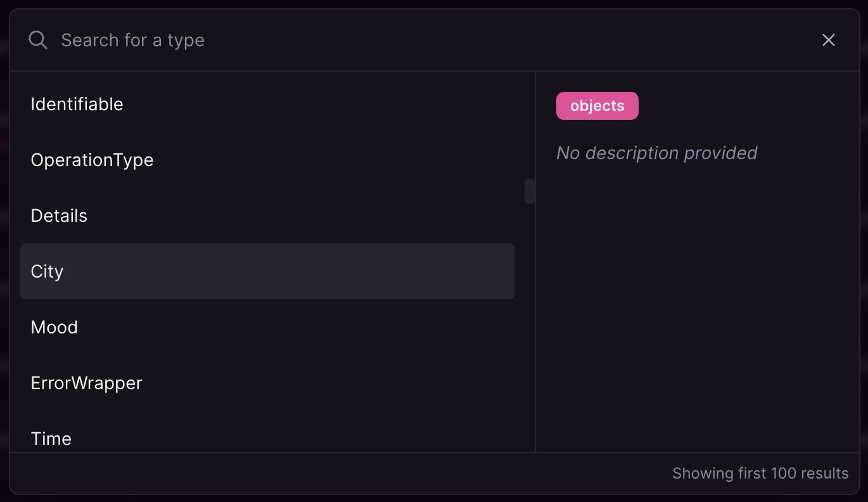Click blank footer area left of results count
The height and width of the screenshot is (502, 868).
pyautogui.click(x=336, y=473)
